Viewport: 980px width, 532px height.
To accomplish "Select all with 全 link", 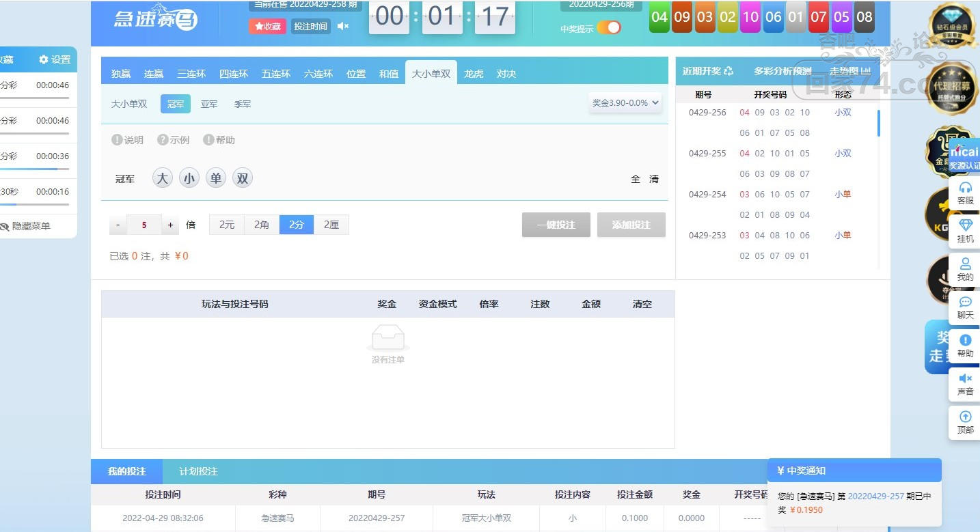I will click(x=636, y=179).
